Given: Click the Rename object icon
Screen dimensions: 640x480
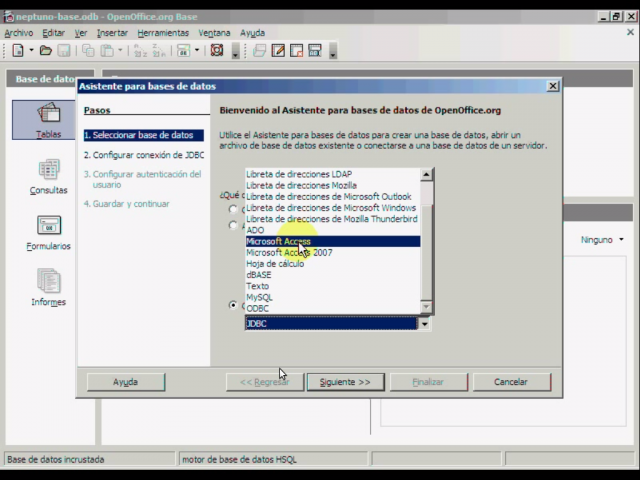Looking at the screenshot, I should 315,51.
